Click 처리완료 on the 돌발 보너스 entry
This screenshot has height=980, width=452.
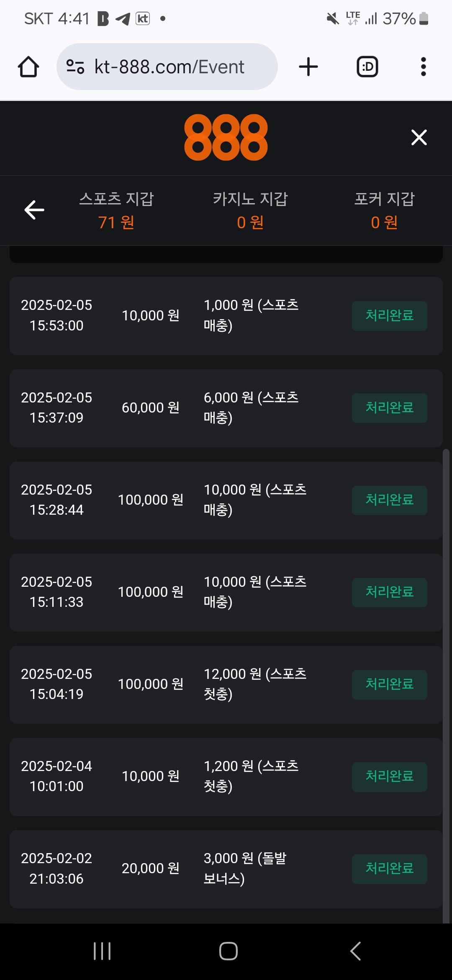[390, 869]
